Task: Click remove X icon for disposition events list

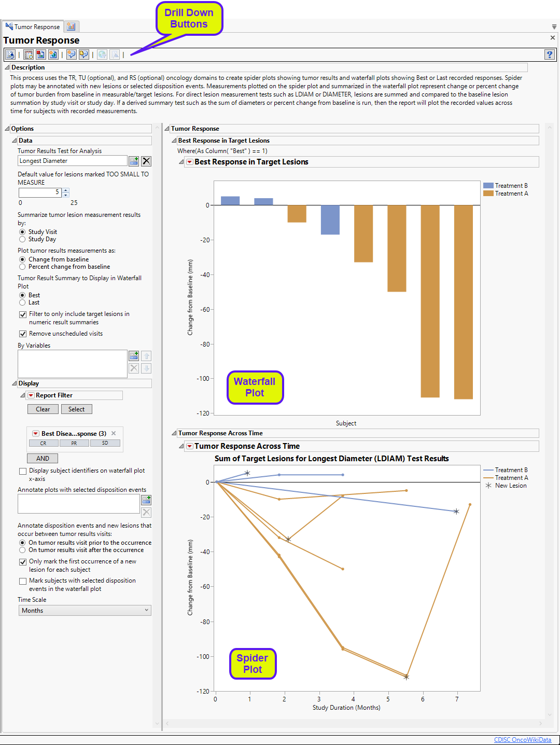Action: pyautogui.click(x=146, y=513)
